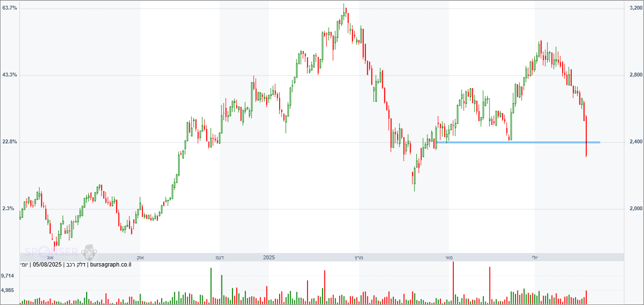The image size is (644, 305).
Task: Select the 05/08/2025 date label
Action: 47,265
